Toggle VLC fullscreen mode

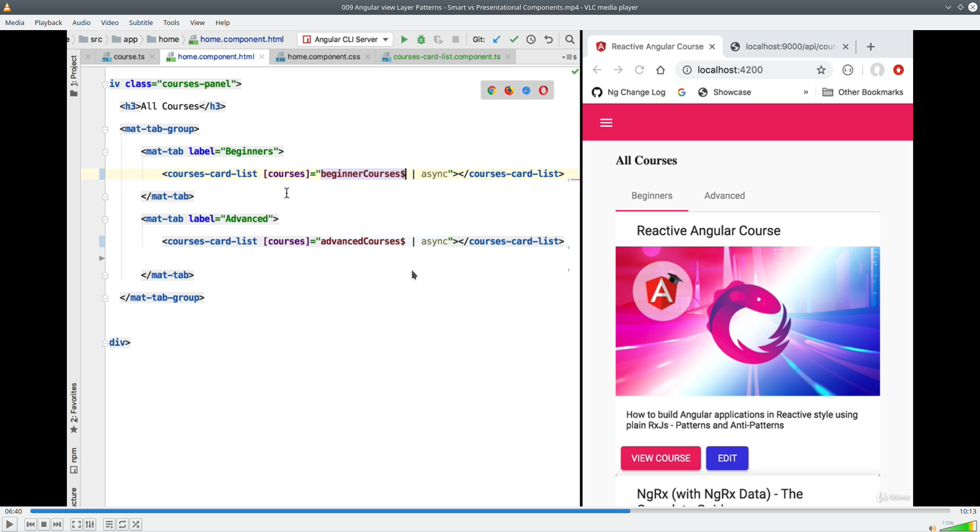[76, 524]
